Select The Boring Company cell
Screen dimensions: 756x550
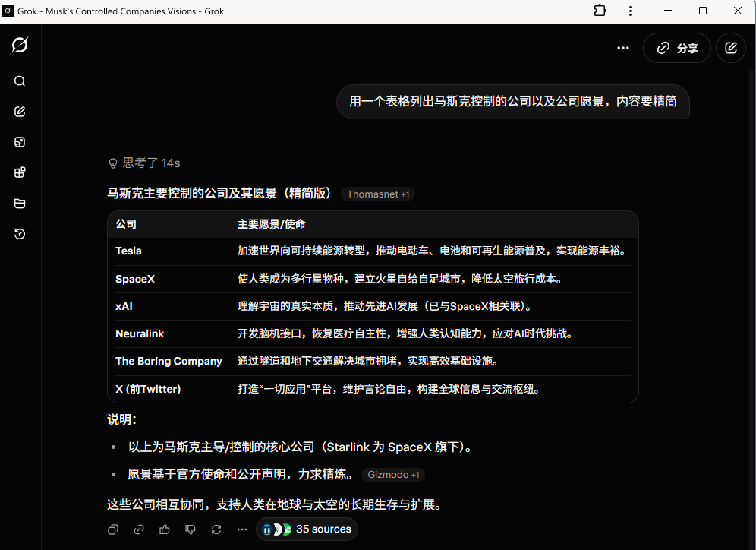click(x=169, y=362)
